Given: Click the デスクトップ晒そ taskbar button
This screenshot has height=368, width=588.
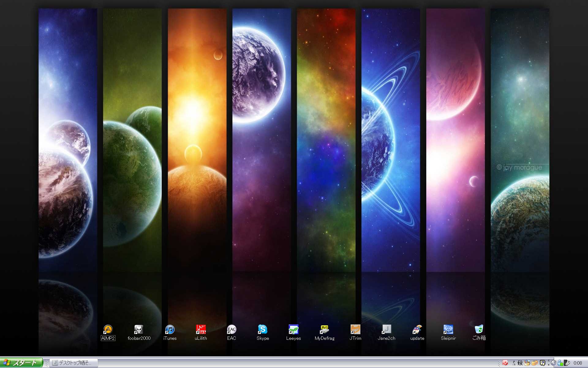Looking at the screenshot, I should 74,363.
